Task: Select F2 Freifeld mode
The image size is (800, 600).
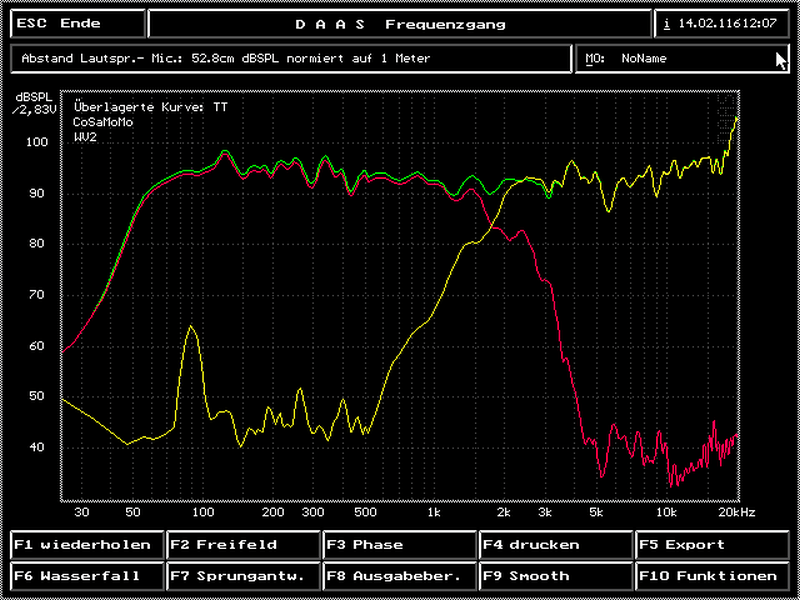Action: [x=244, y=545]
